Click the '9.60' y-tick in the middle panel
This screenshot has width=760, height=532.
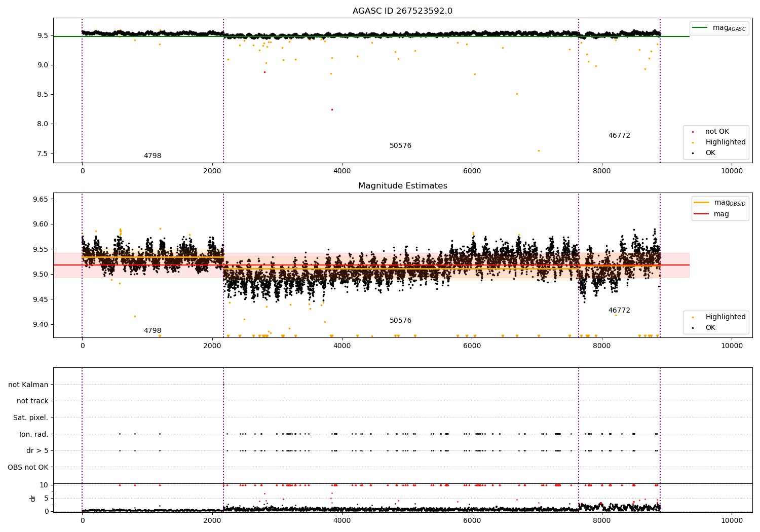coord(40,224)
